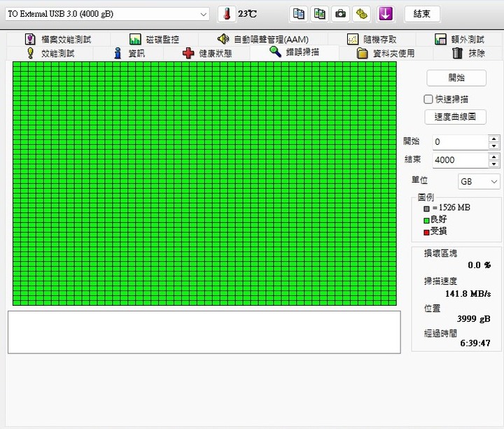Viewport: 504px width, 429px height.
Task: Click the purple download arrow icon
Action: point(386,14)
